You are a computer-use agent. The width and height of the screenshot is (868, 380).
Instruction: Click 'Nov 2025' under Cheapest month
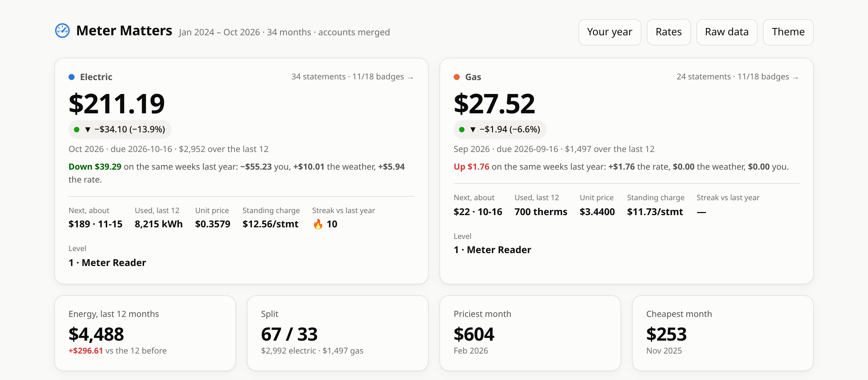664,350
